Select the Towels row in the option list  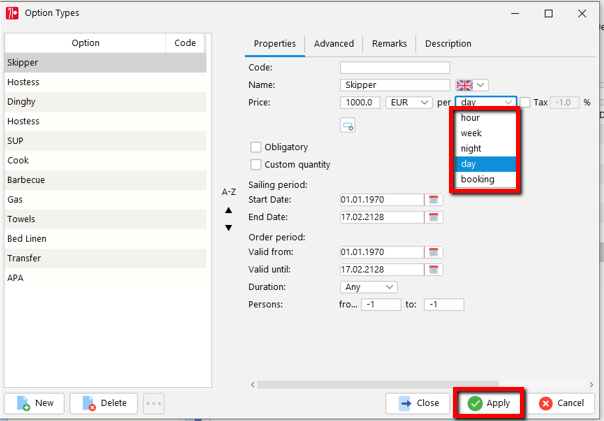(x=105, y=219)
